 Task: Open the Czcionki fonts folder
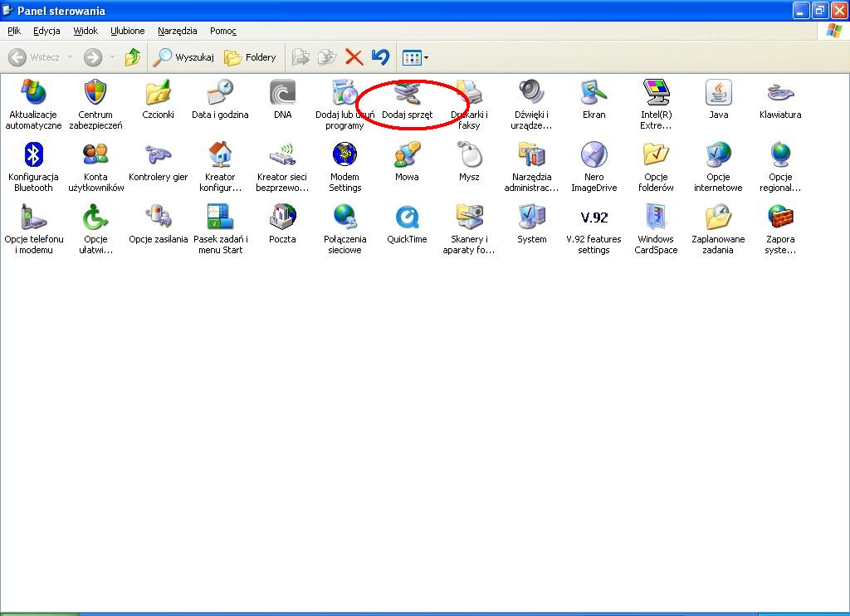tap(158, 100)
